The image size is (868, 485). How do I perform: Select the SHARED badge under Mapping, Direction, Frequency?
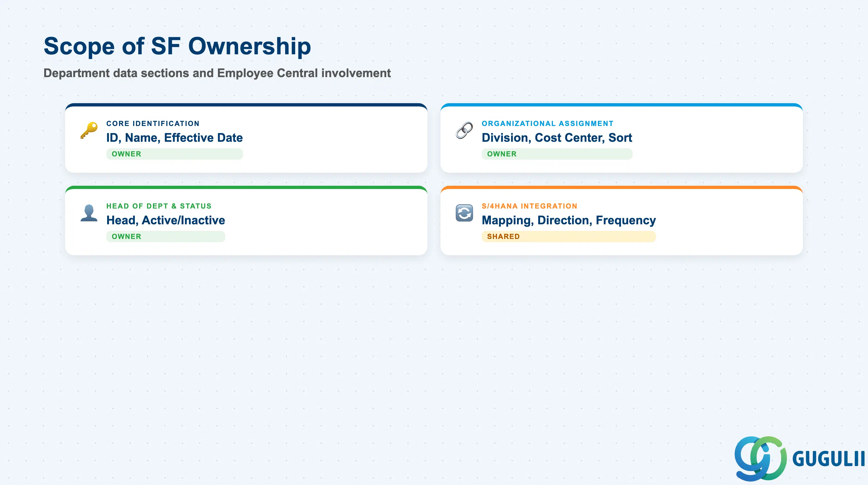569,237
